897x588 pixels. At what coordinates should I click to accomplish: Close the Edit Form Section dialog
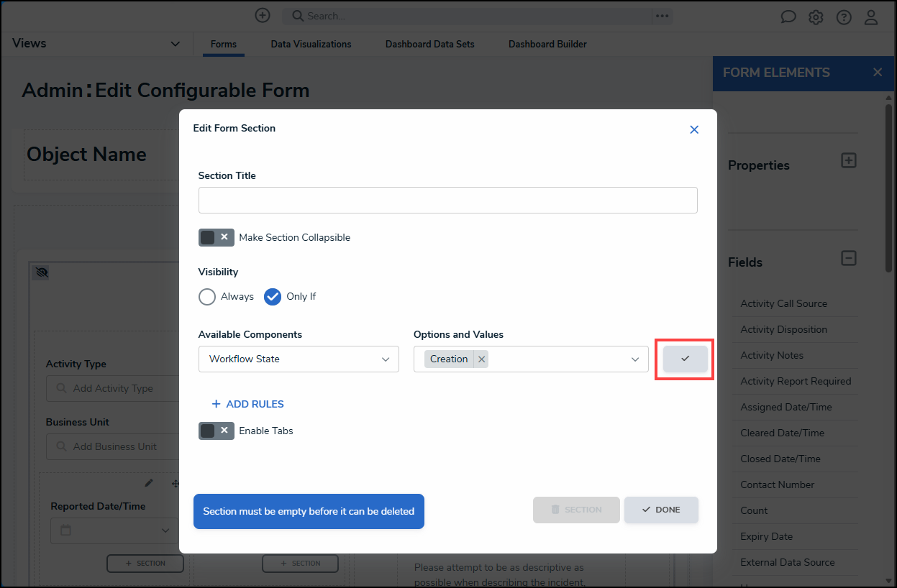coord(694,129)
